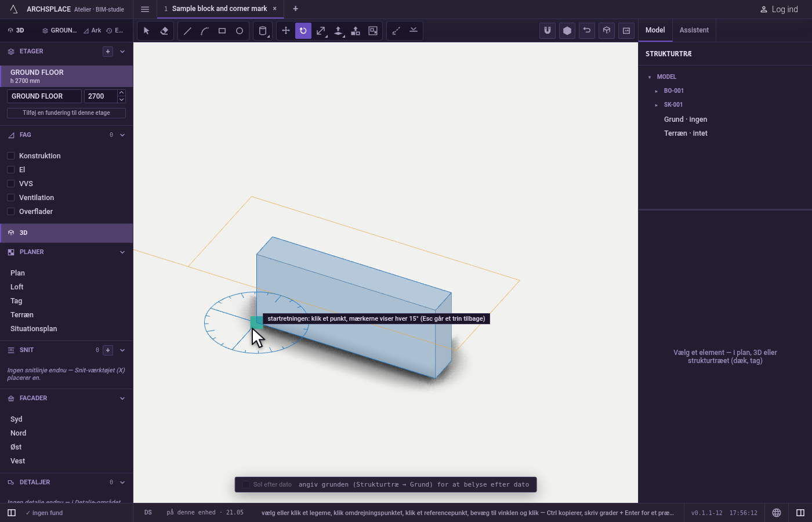Collapse the PLANER section
812x522 pixels.
click(x=122, y=252)
